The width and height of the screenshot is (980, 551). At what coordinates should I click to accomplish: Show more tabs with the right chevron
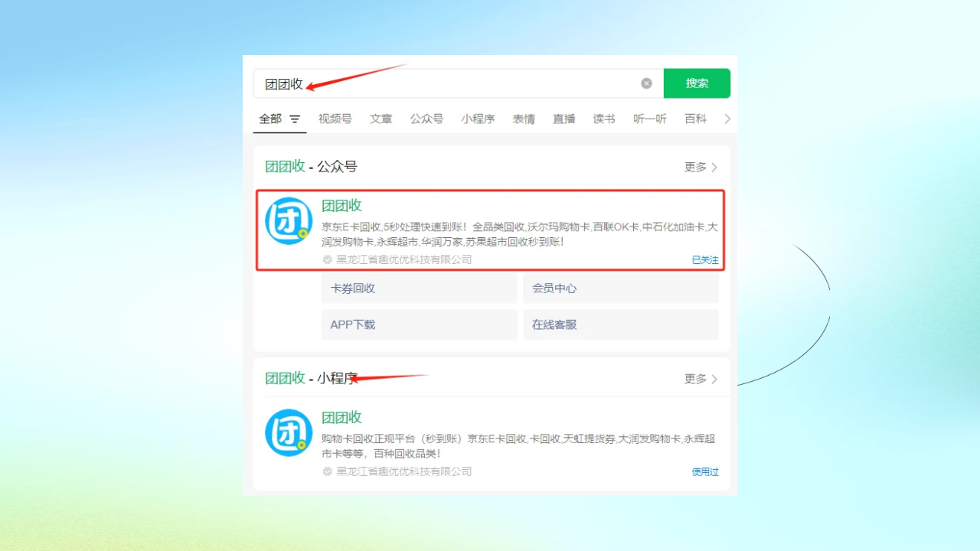click(727, 119)
